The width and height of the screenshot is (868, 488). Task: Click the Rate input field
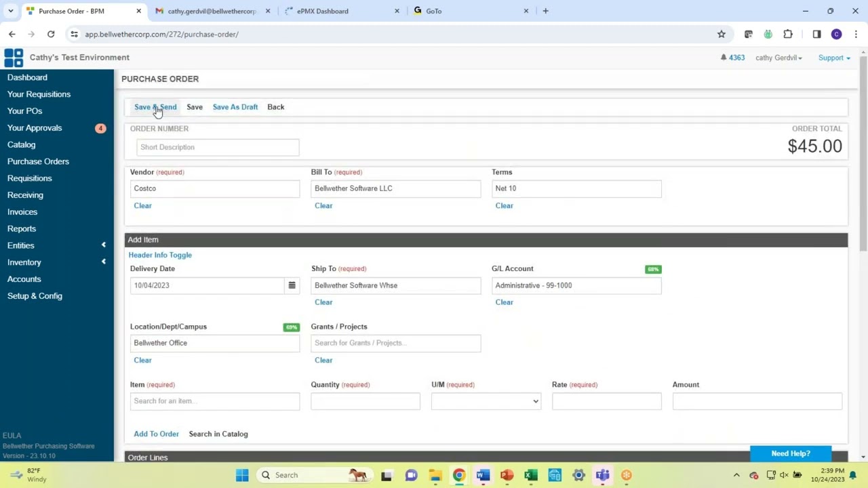607,401
